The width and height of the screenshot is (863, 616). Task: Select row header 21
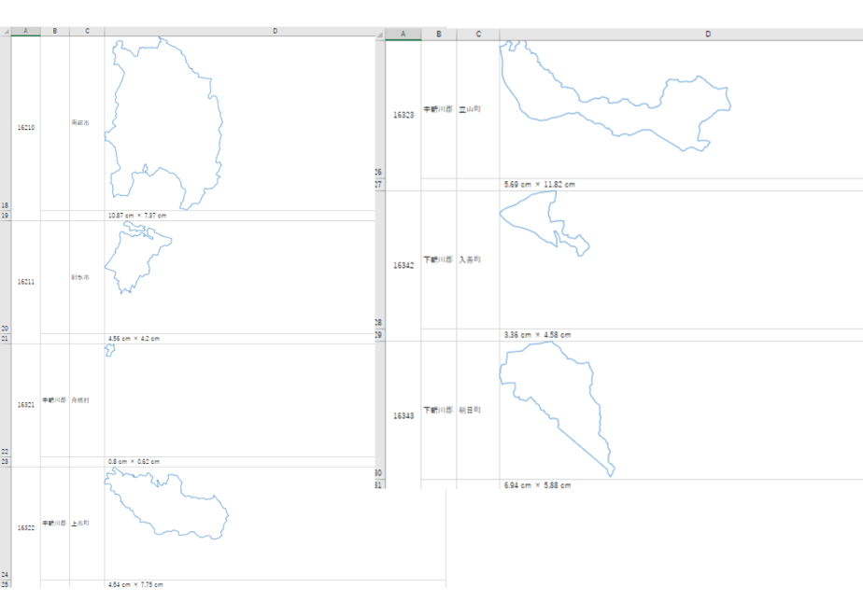(5, 339)
